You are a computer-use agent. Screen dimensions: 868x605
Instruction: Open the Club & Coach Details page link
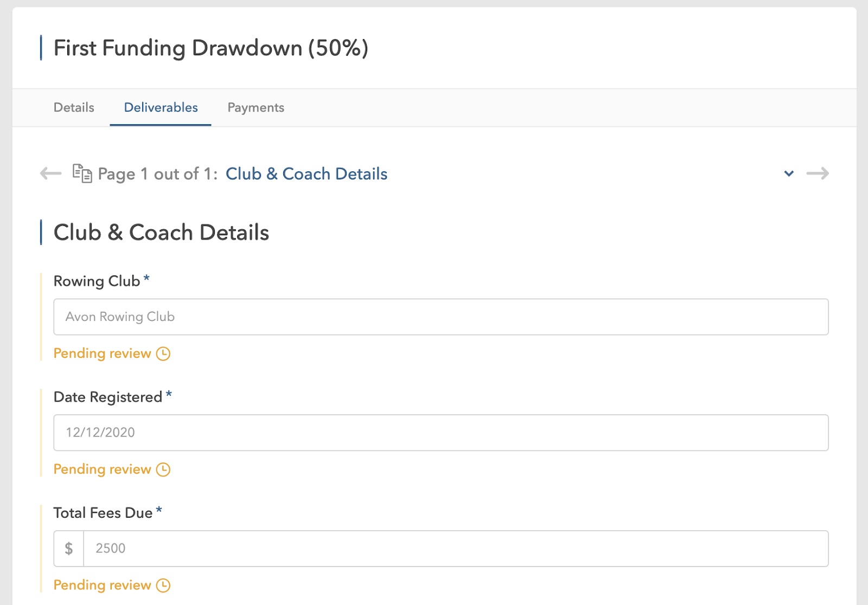coord(307,174)
